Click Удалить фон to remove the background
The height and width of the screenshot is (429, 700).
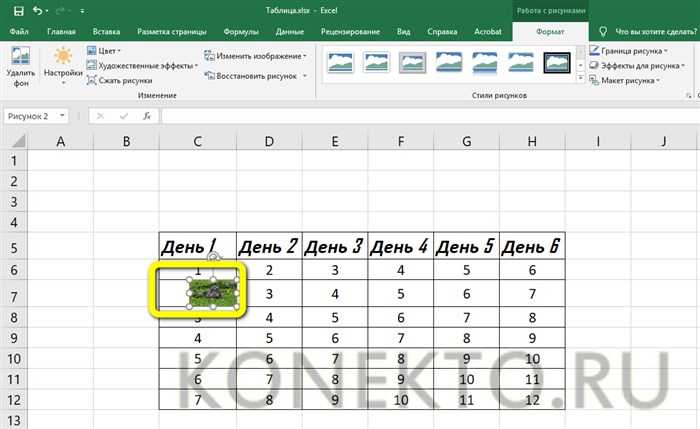click(21, 67)
